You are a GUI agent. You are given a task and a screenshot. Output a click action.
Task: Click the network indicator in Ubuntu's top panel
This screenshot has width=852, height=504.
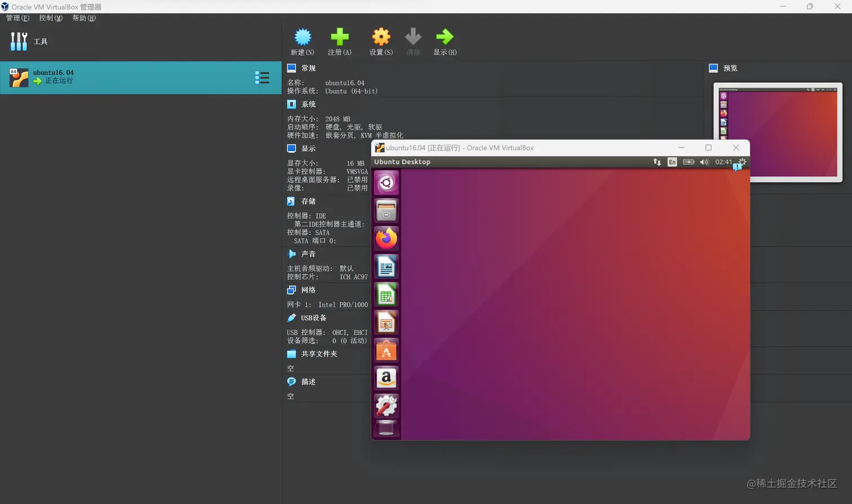point(657,162)
